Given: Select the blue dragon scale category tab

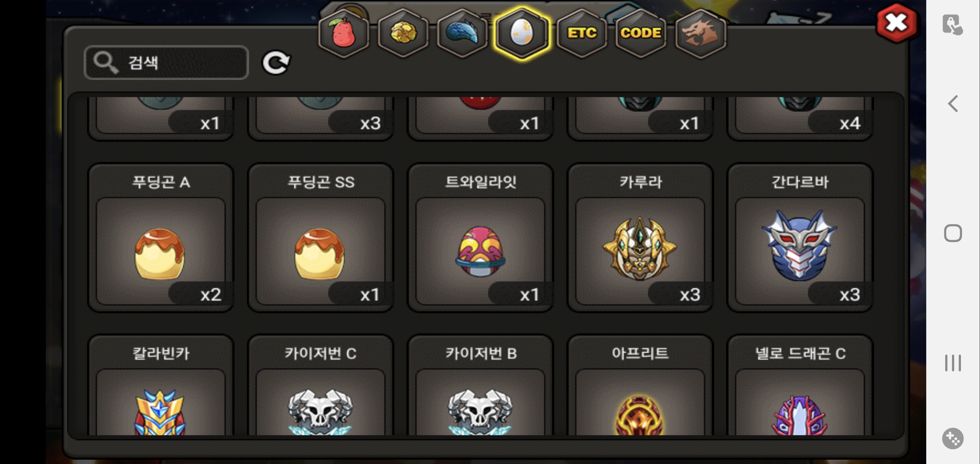Looking at the screenshot, I should [462, 33].
